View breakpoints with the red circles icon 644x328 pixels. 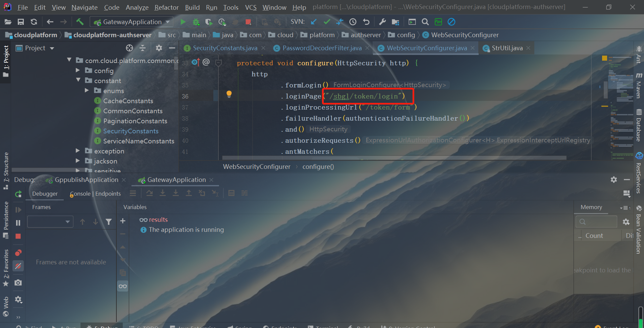coord(18,252)
